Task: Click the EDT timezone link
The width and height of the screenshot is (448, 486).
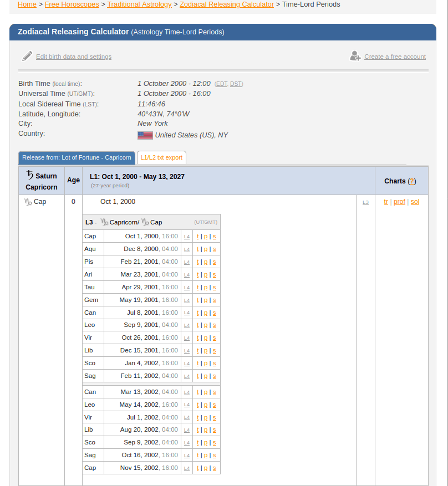Action: tap(221, 84)
